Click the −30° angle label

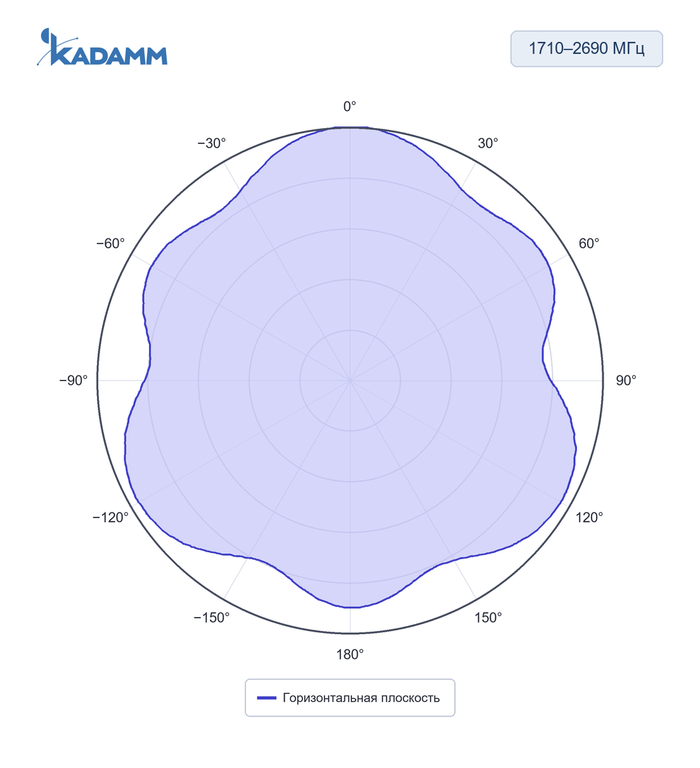pos(212,143)
